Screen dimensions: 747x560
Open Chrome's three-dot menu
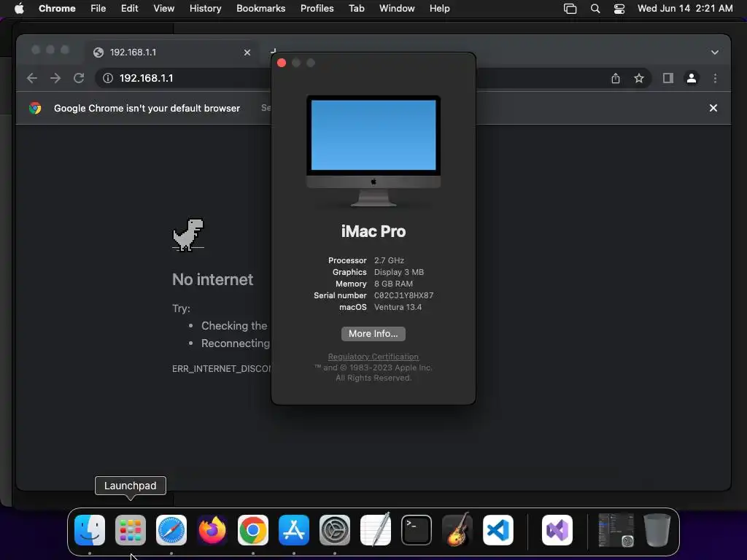(715, 78)
